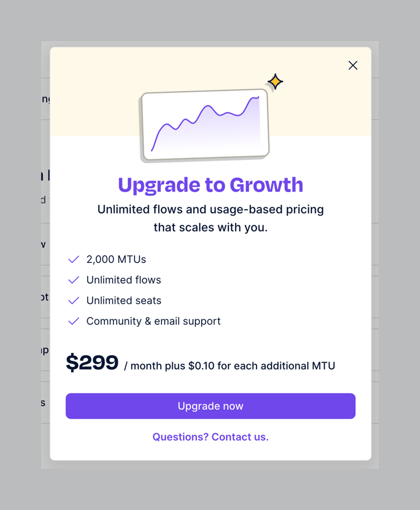The height and width of the screenshot is (510, 420).
Task: Click the unlimited flows description text
Action: (210, 218)
